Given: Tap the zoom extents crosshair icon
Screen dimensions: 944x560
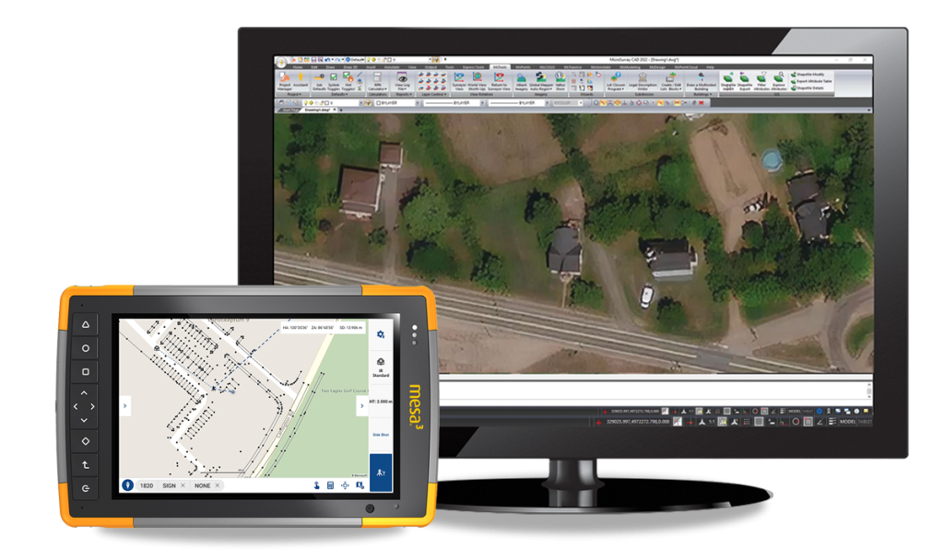Looking at the screenshot, I should (x=345, y=484).
